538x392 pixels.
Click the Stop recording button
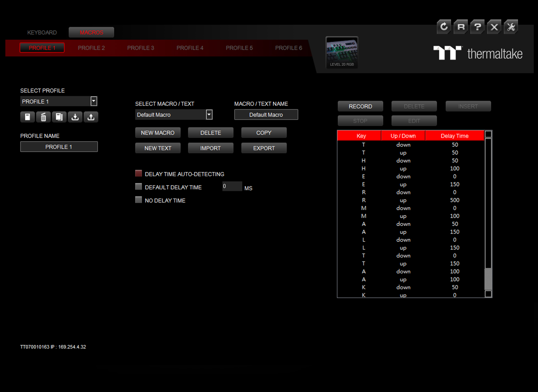(x=360, y=121)
